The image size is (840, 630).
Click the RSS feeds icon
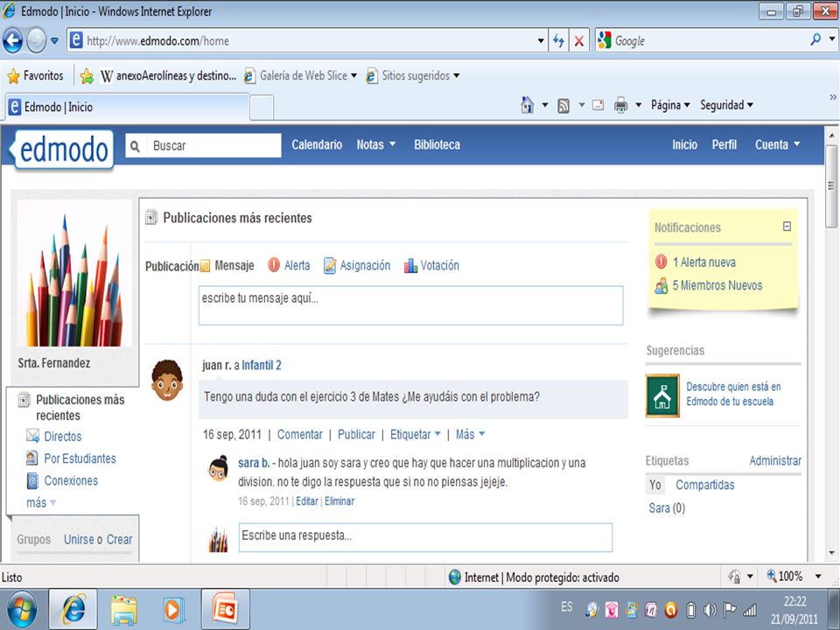point(563,106)
